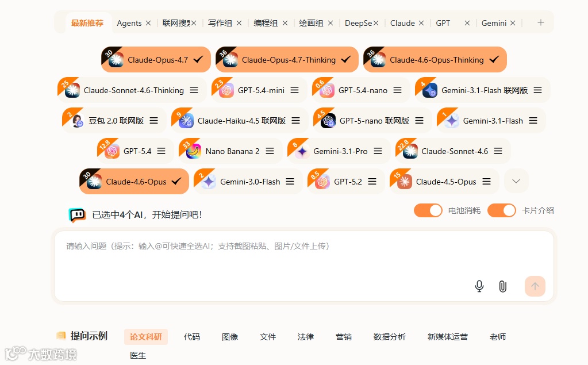Click the Gemini-3.1-Flash 联网版 model logo
The image size is (588, 365).
coord(430,90)
